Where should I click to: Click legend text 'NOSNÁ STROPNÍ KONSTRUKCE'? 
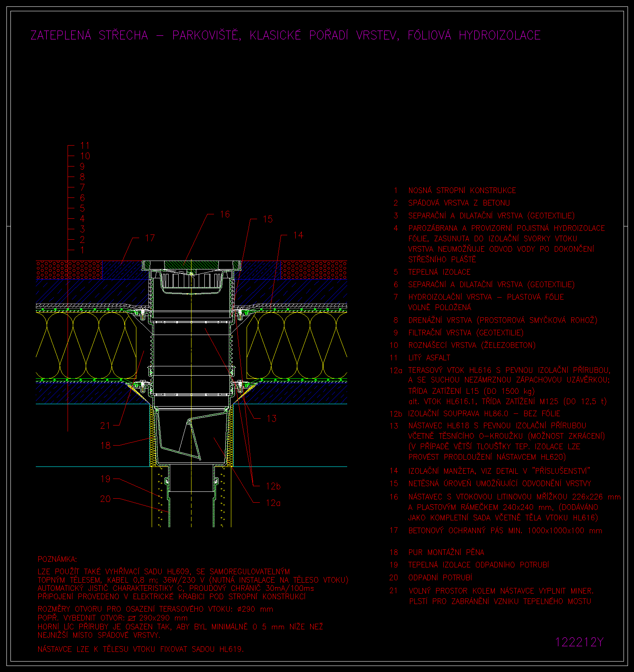[x=462, y=190]
